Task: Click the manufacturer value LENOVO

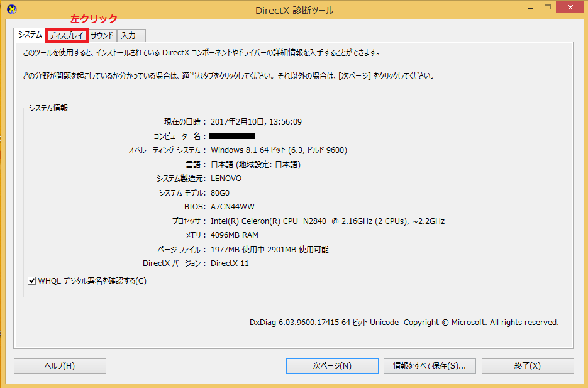Action: tap(226, 179)
